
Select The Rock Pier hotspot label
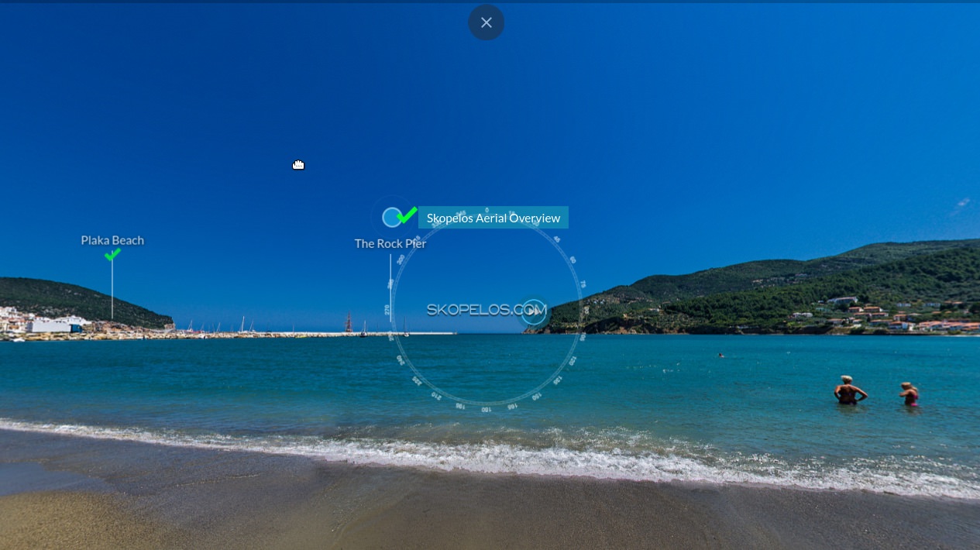(x=390, y=243)
